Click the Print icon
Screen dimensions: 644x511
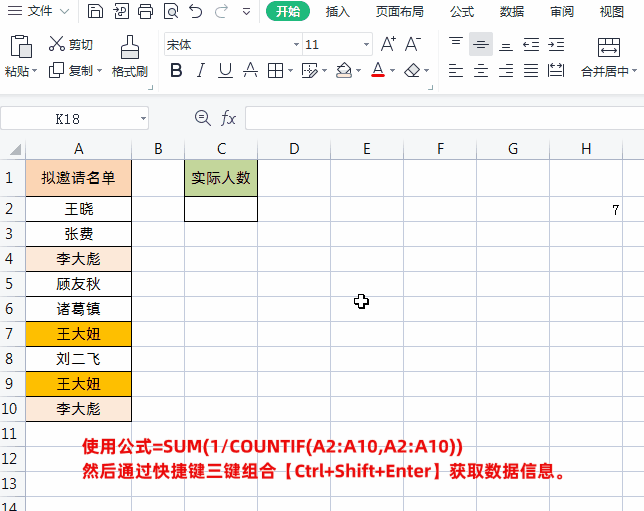[x=145, y=12]
